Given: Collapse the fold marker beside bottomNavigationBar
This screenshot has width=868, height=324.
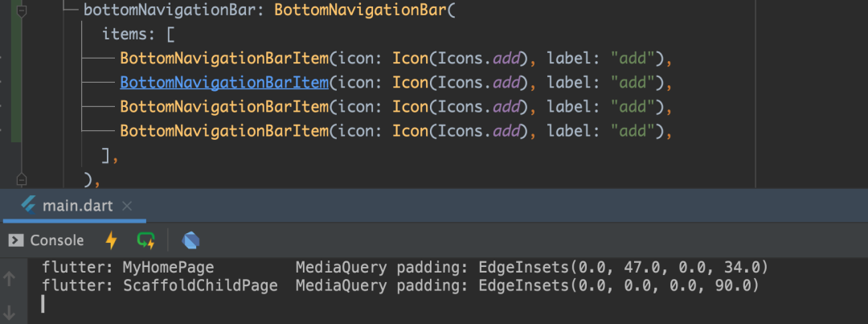Looking at the screenshot, I should 21,10.
